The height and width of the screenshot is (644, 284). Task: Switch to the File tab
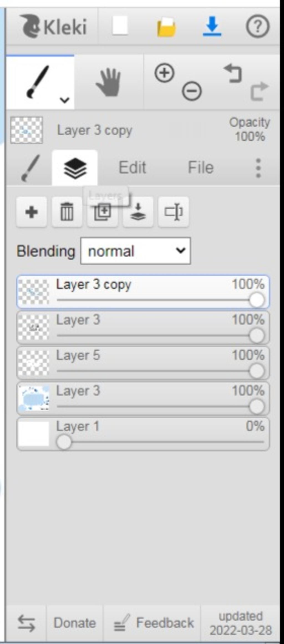pyautogui.click(x=201, y=168)
